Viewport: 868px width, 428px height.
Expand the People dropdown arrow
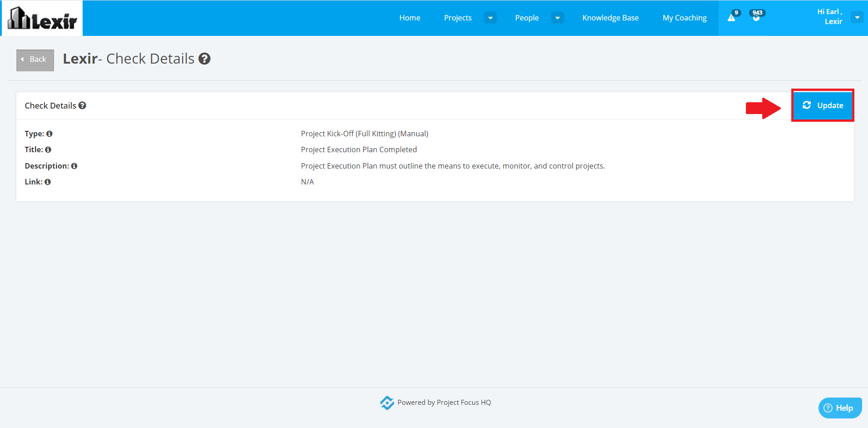pos(557,18)
